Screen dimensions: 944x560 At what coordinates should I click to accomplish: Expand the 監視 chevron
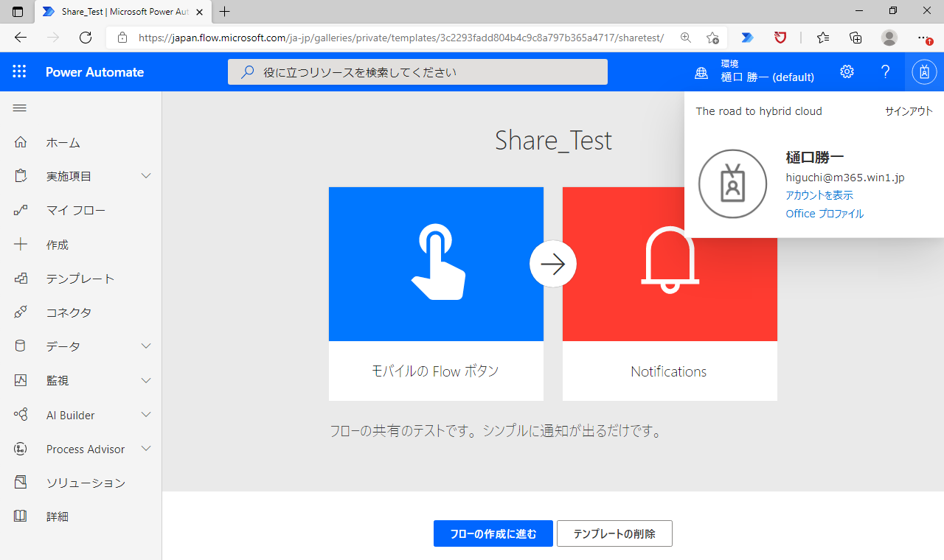click(x=146, y=380)
